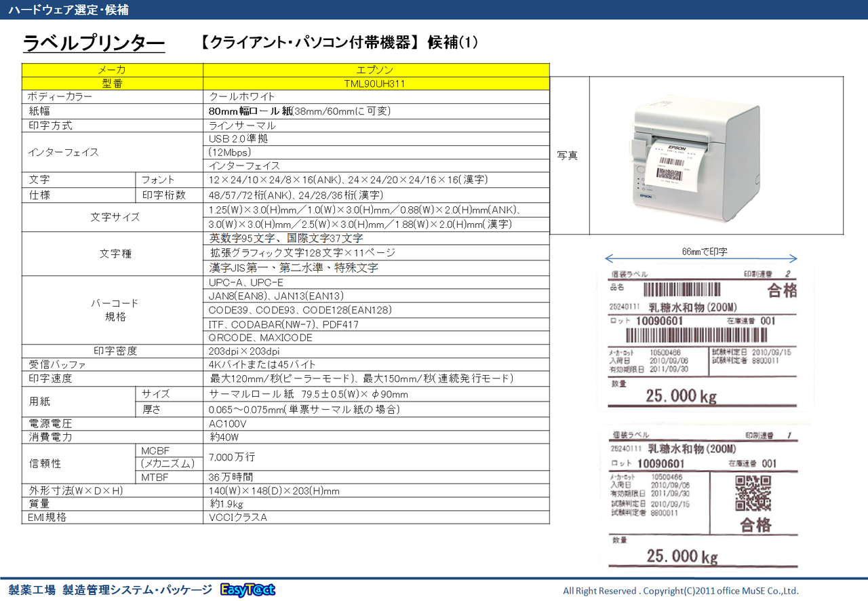The image size is (868, 601).
Task: Click the QRCODE、MAXICODE value
Action: 260,338
